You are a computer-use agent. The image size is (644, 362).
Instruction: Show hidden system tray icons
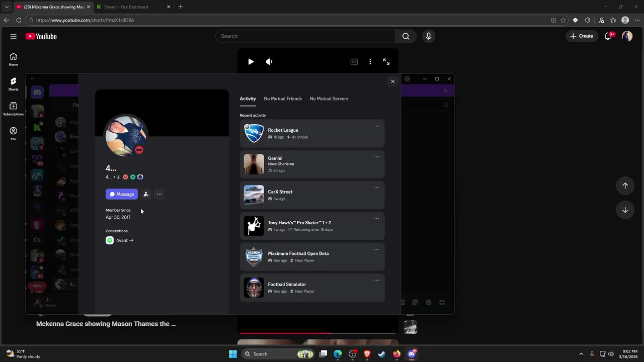(581, 354)
